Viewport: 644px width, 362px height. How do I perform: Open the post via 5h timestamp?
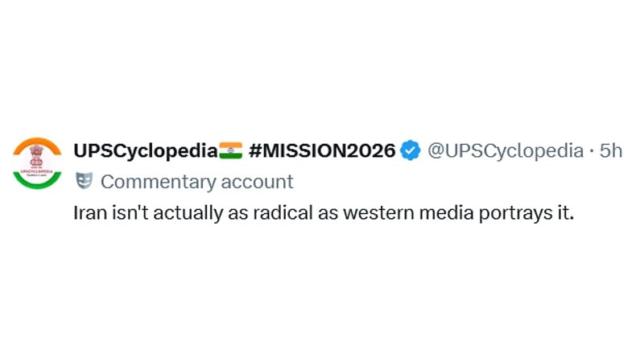611,150
